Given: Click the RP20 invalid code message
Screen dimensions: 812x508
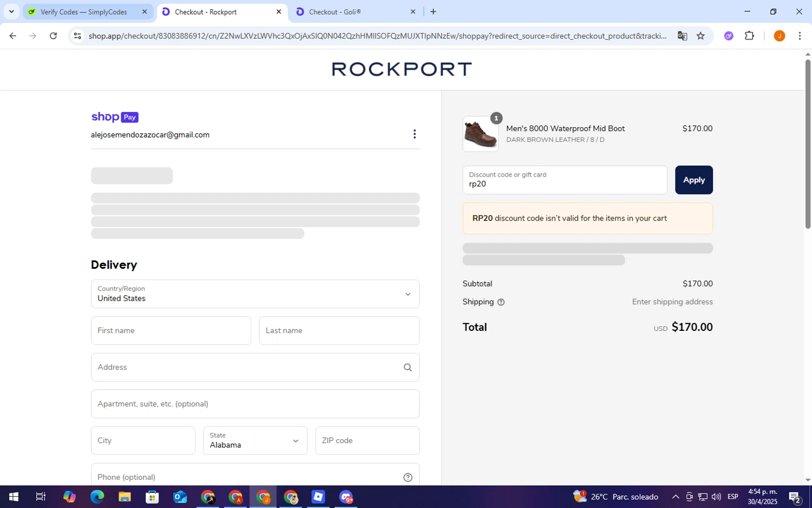Looking at the screenshot, I should point(587,218).
